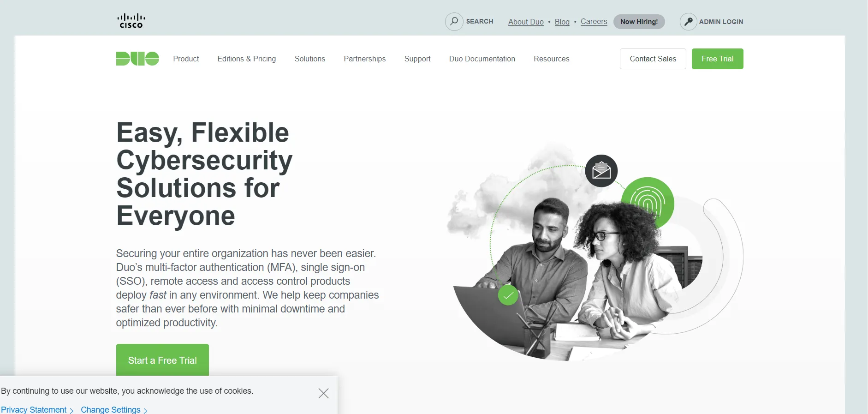Go to Duo home via green logo

point(137,59)
